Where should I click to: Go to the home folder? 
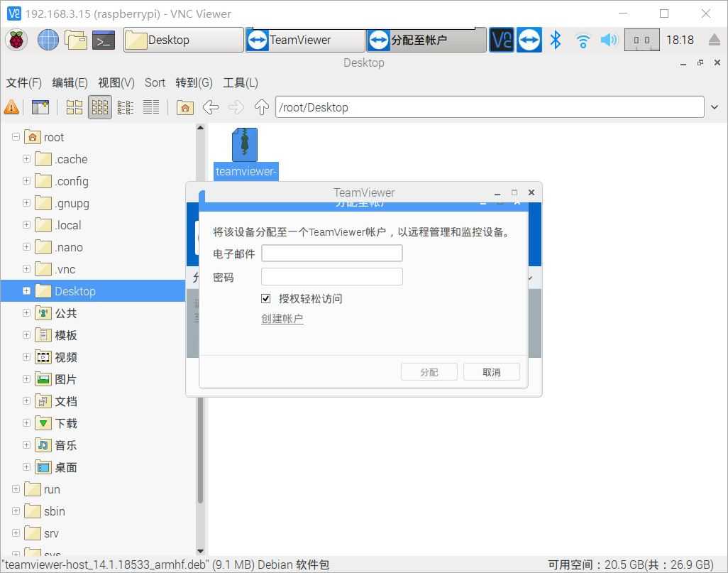184,107
